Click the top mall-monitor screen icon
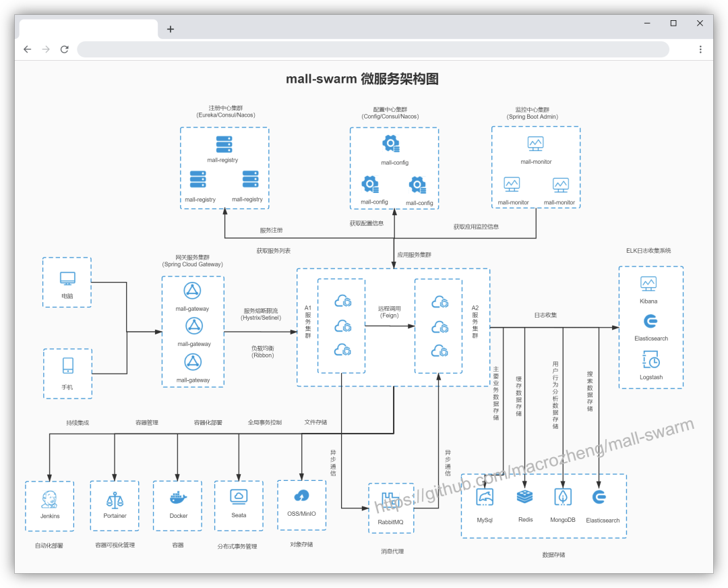728x588 pixels. pos(535,144)
